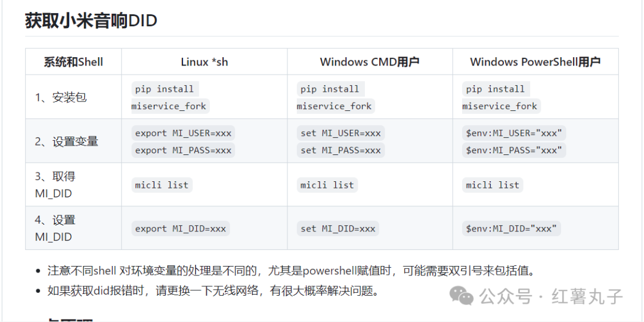644x322 pixels.
Task: Click micli list in the PowerShell column
Action: (x=493, y=185)
